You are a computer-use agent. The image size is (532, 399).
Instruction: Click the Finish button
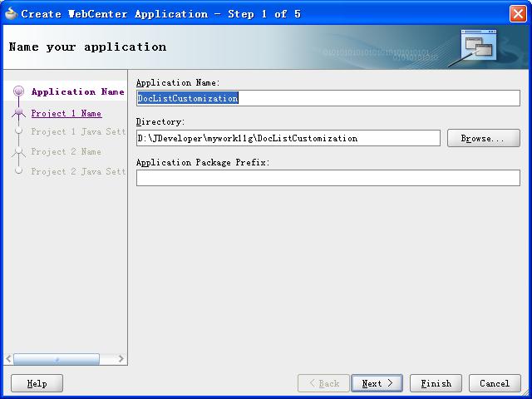(436, 383)
